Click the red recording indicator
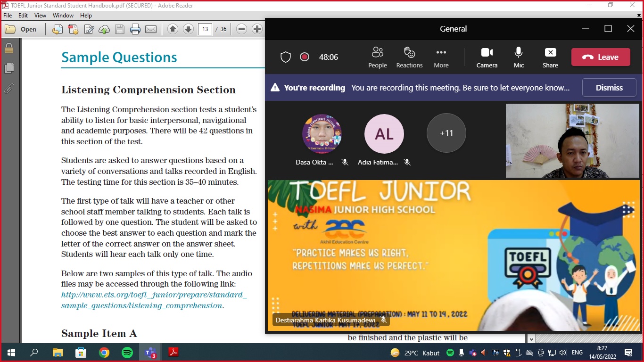Image resolution: width=644 pixels, height=362 pixels. (305, 57)
